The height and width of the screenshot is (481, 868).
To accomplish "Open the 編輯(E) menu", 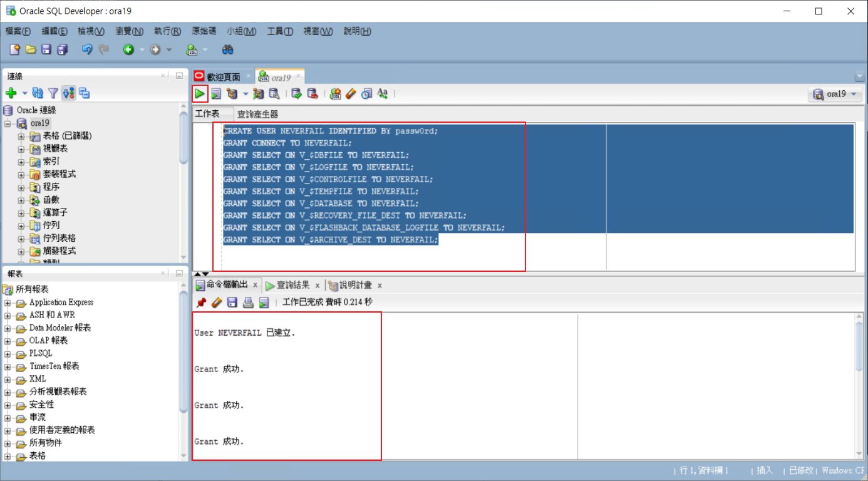I will (54, 31).
